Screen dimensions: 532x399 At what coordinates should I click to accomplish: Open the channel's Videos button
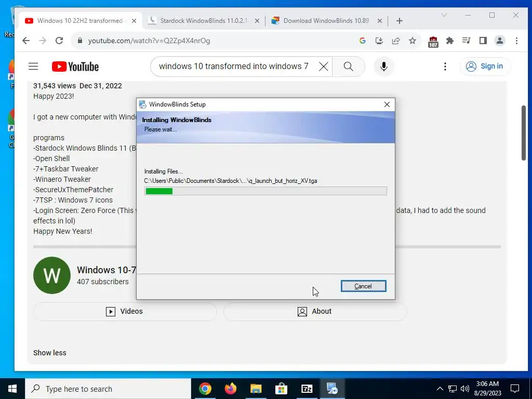coord(125,312)
